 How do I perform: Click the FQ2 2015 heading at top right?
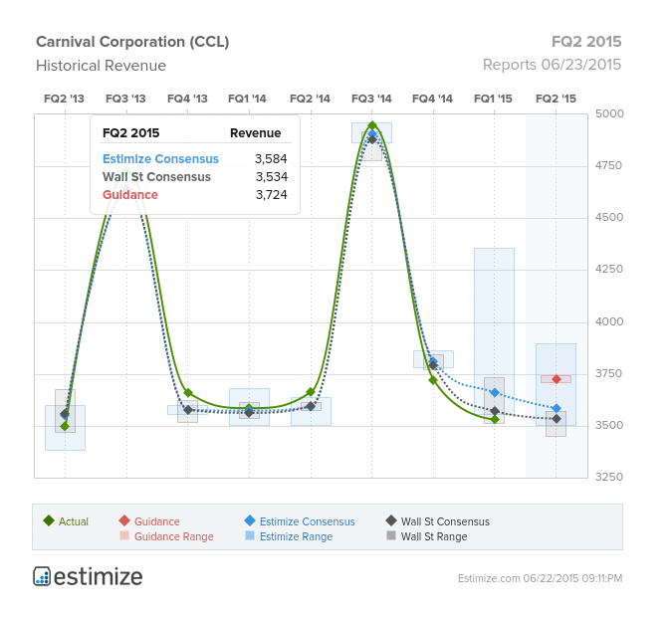586,42
